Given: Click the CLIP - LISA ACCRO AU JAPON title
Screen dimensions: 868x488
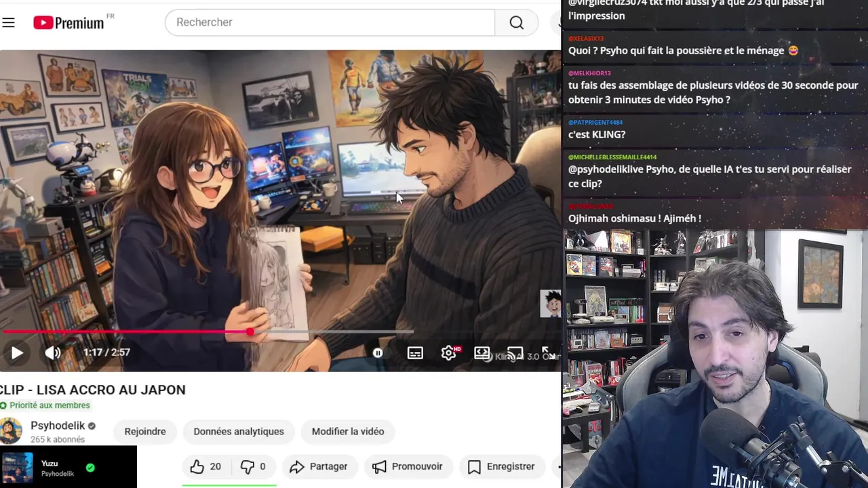Looking at the screenshot, I should click(93, 390).
